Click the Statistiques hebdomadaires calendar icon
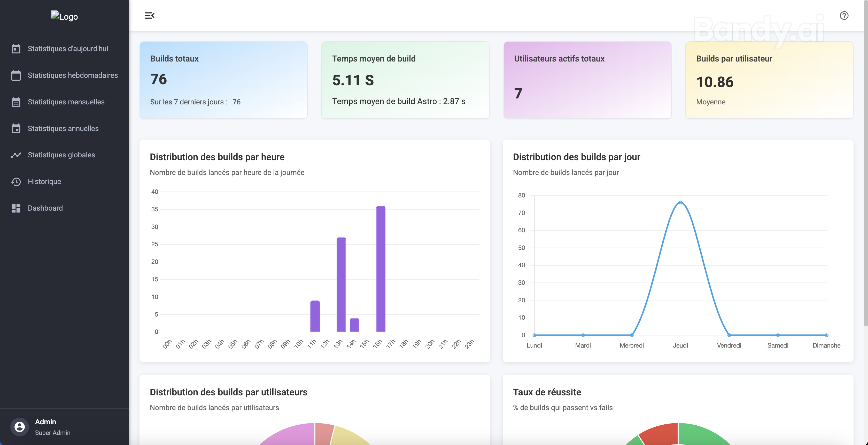Image resolution: width=868 pixels, height=445 pixels. pyautogui.click(x=16, y=75)
